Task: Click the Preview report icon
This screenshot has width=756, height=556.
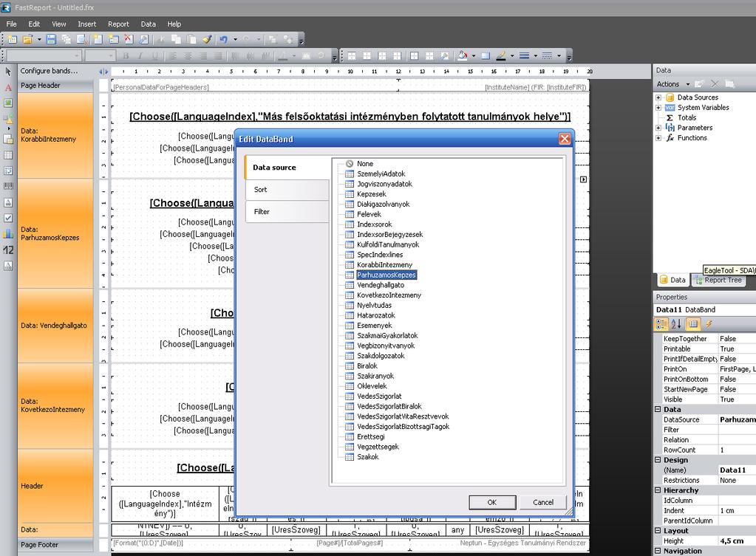Action: (81, 40)
